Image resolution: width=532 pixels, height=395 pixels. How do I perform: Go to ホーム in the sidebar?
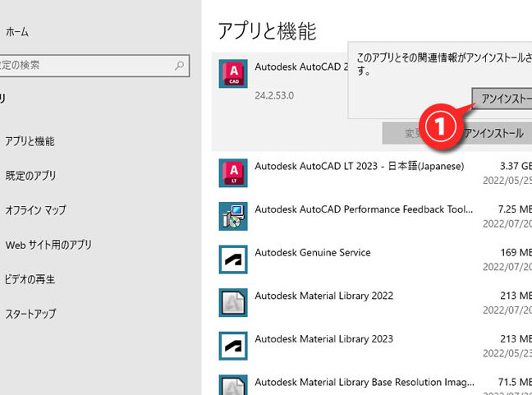coord(17,32)
